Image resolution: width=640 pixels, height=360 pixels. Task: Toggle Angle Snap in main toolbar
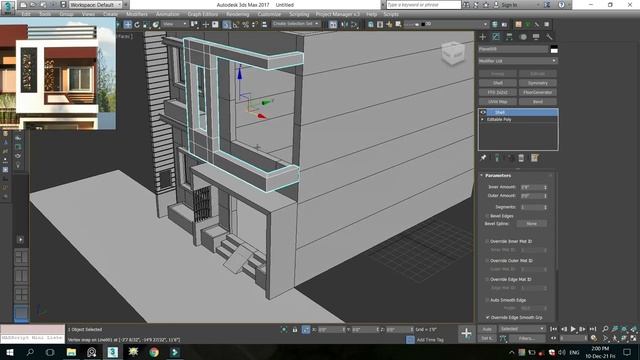point(236,24)
